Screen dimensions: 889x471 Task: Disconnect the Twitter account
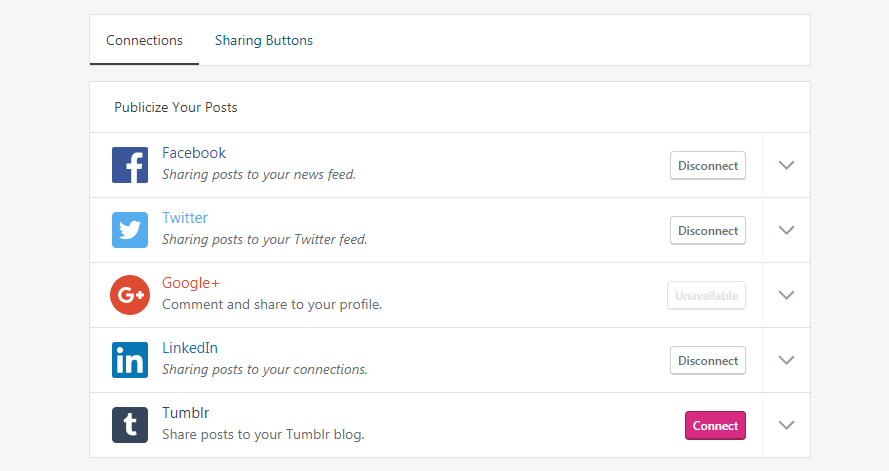coord(707,230)
